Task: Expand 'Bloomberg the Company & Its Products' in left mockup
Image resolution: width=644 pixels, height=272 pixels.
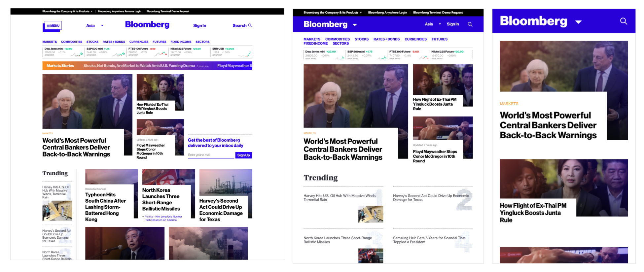Action: (67, 11)
